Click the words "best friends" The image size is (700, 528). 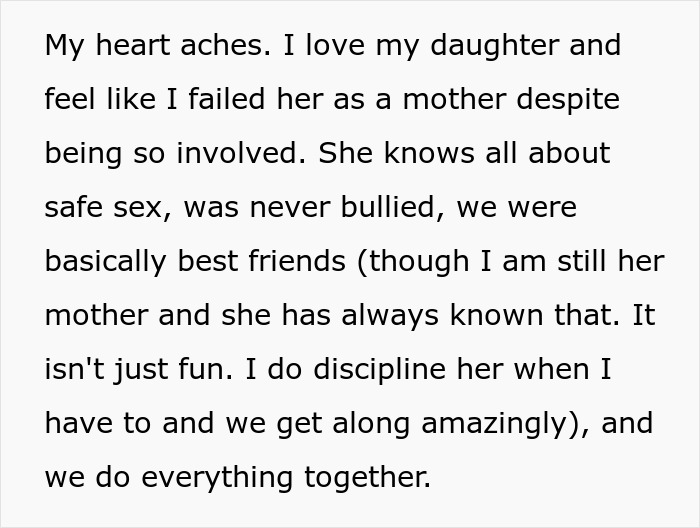tap(262, 262)
